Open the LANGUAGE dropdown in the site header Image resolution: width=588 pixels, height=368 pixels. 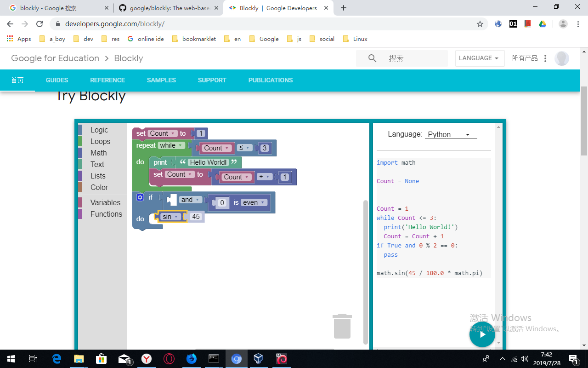click(480, 58)
